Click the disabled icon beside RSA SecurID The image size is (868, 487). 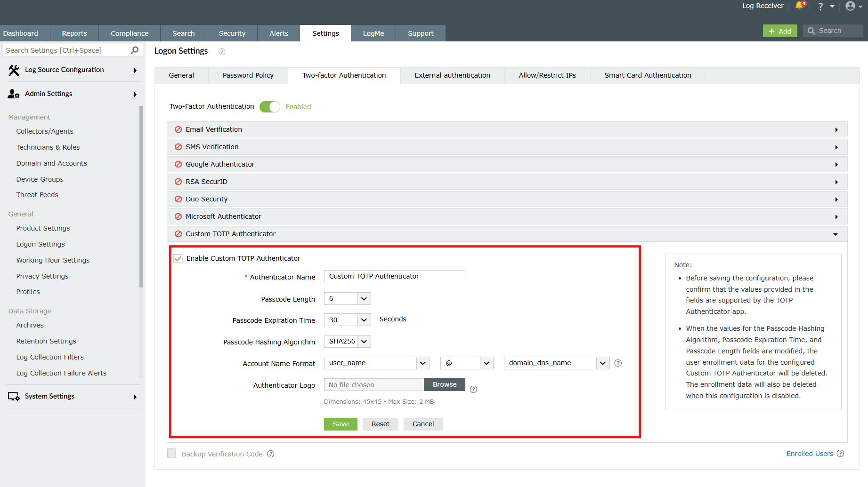coord(178,182)
